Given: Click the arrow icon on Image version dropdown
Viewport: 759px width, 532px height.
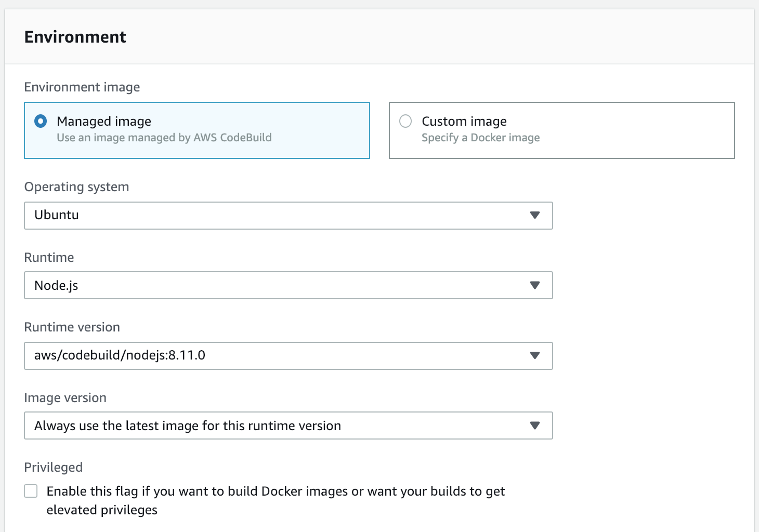Looking at the screenshot, I should click(x=534, y=425).
